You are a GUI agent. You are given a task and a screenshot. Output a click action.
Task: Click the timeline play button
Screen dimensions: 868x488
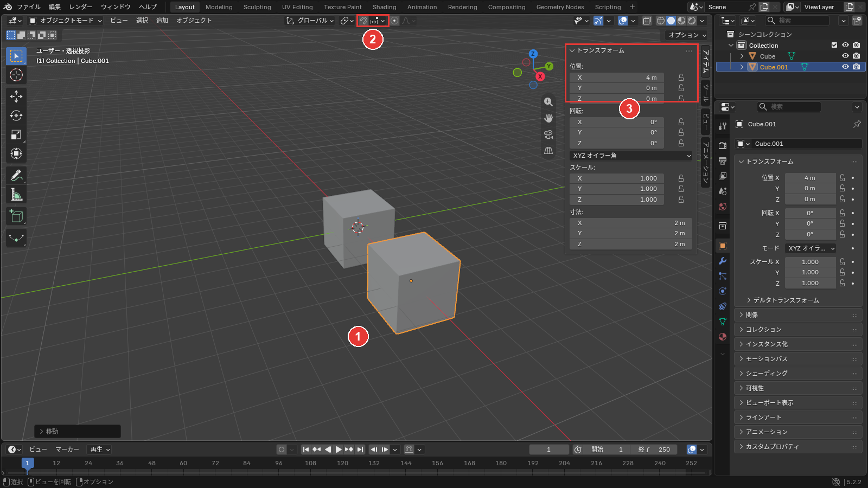point(338,450)
